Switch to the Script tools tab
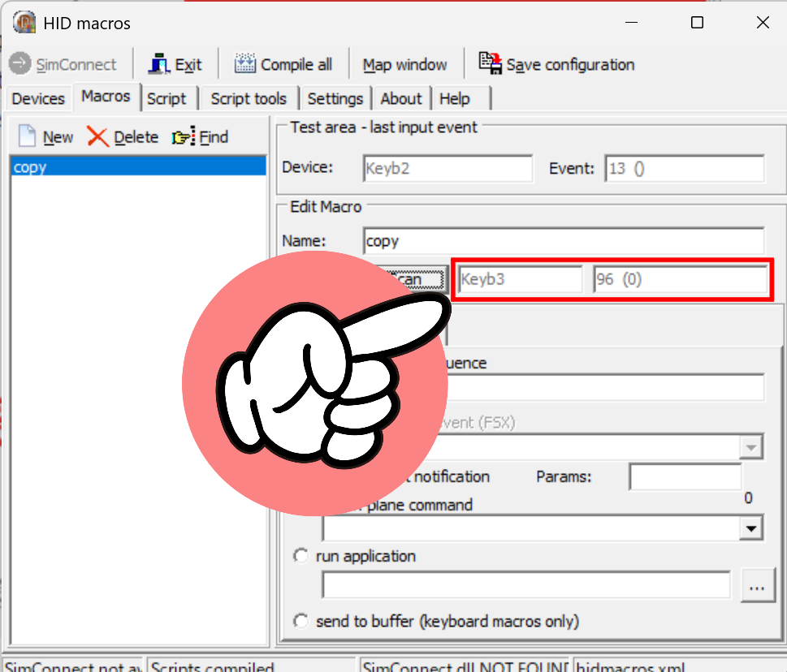Image resolution: width=787 pixels, height=672 pixels. [x=248, y=99]
